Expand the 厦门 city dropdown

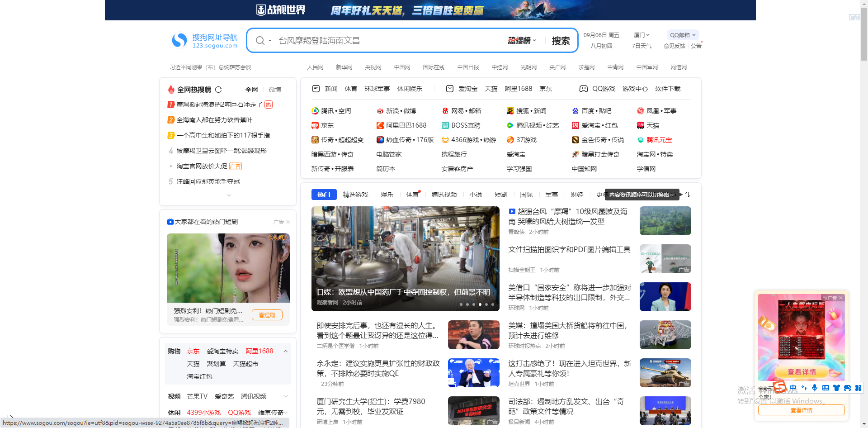(642, 35)
